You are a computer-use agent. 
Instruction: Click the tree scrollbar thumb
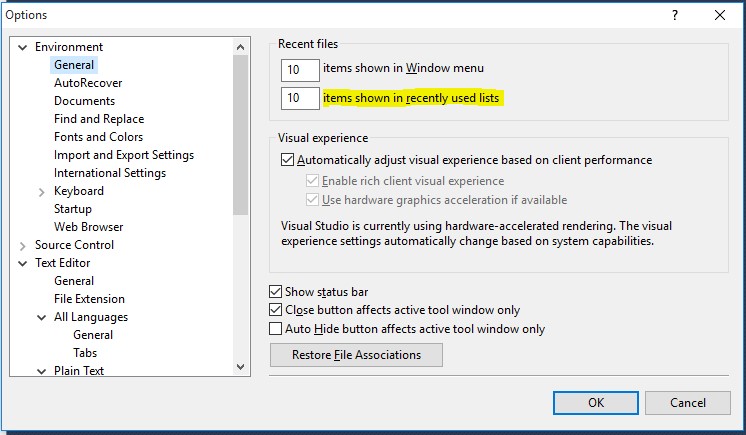[x=241, y=135]
